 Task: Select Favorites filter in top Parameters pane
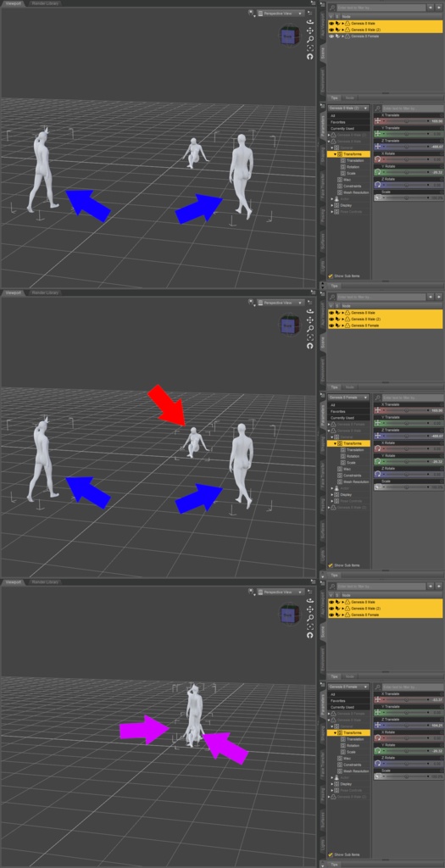348,122
